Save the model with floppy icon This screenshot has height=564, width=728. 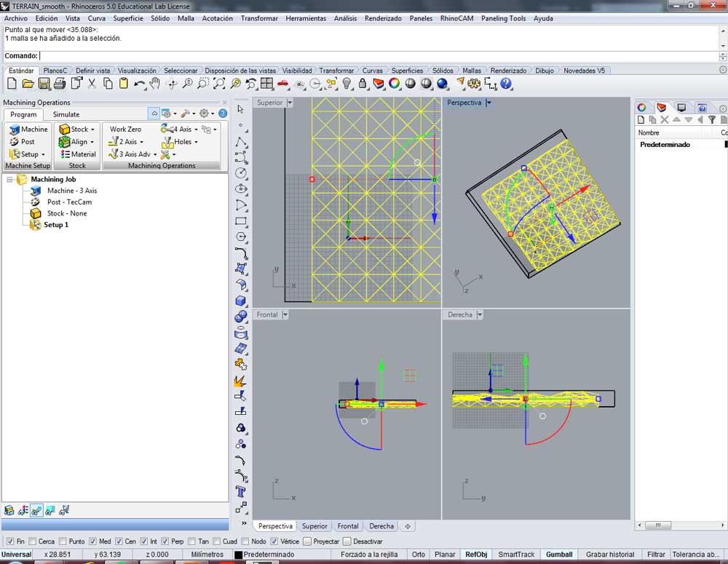pyautogui.click(x=44, y=84)
